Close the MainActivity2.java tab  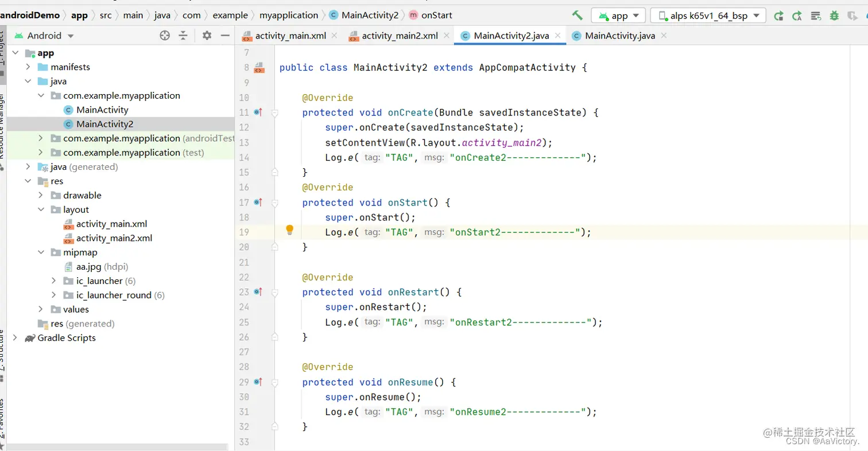(557, 36)
